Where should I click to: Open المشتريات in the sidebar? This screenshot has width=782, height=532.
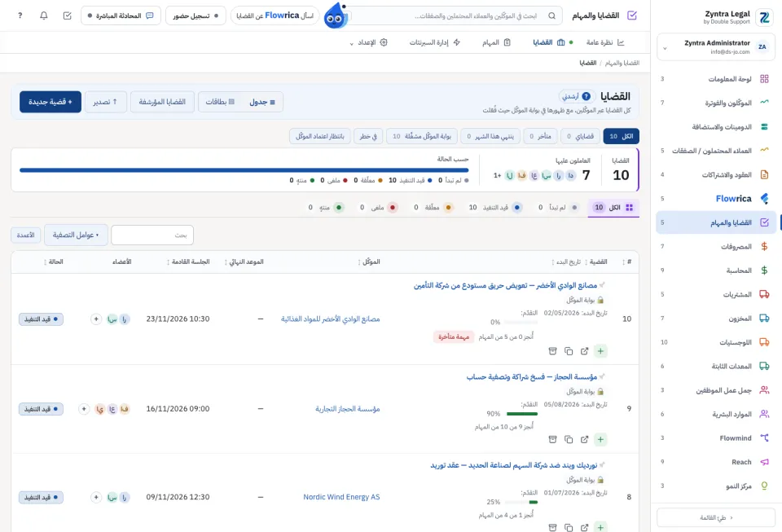(716, 294)
